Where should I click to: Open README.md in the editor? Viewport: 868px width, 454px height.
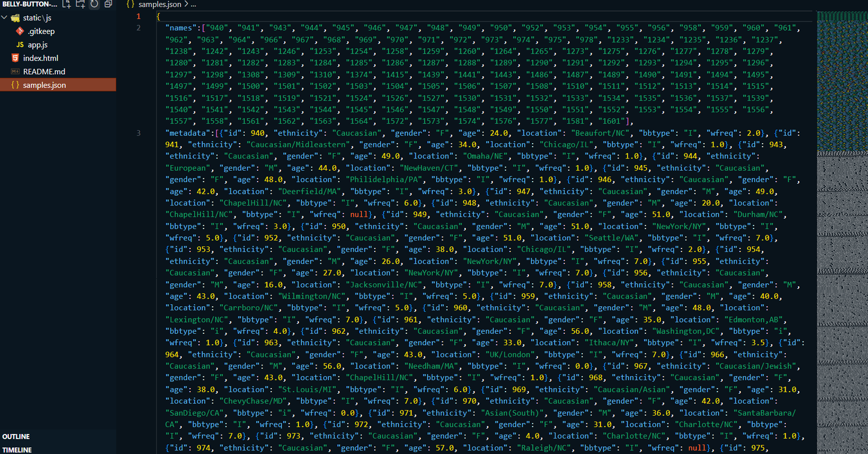[x=44, y=72]
